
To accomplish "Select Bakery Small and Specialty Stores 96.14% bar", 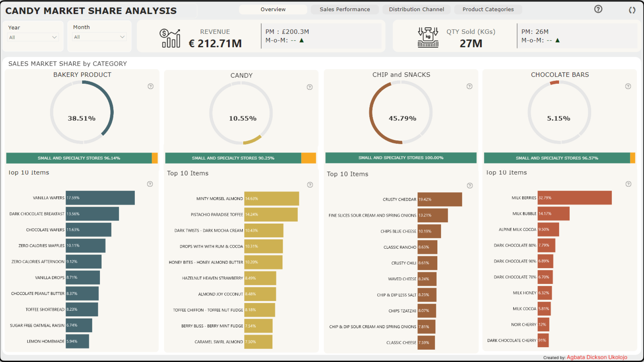I will 79,158.
